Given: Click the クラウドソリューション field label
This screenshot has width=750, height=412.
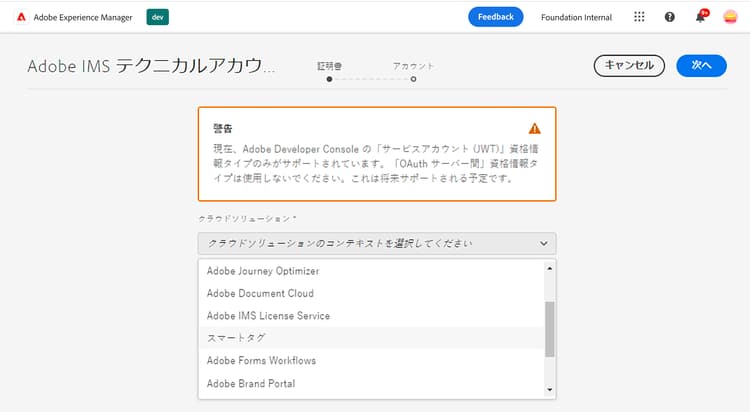Looking at the screenshot, I should [x=247, y=219].
